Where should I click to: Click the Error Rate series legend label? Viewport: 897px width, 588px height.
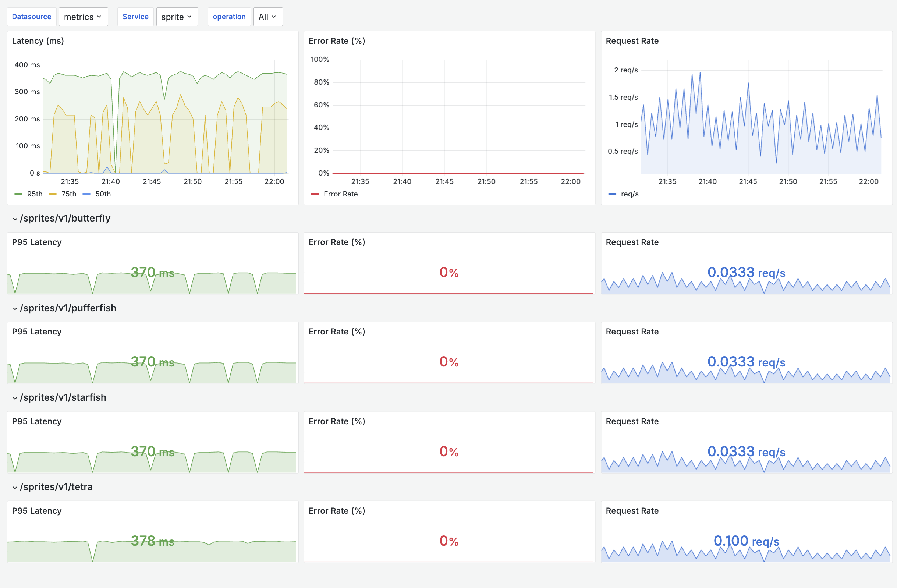click(x=340, y=194)
